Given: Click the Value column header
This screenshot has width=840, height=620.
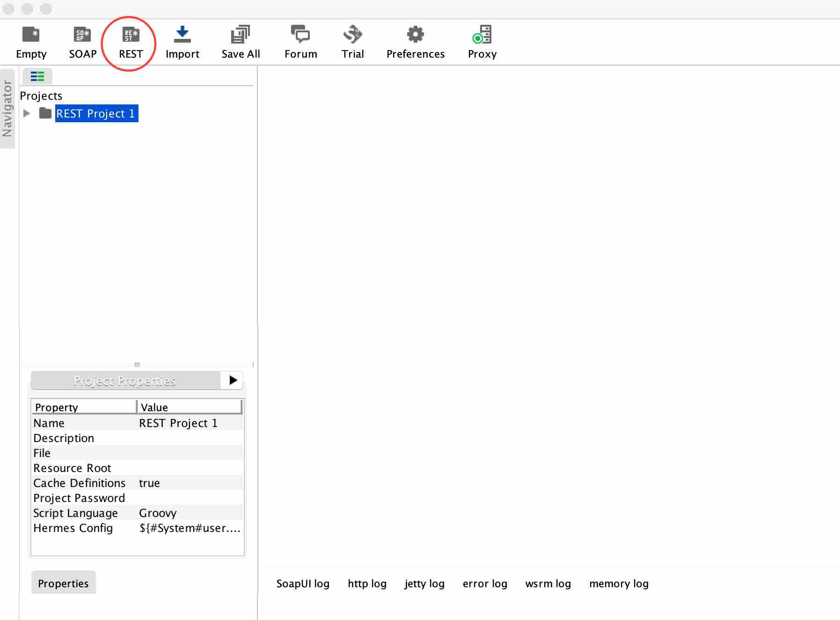Looking at the screenshot, I should coord(190,407).
